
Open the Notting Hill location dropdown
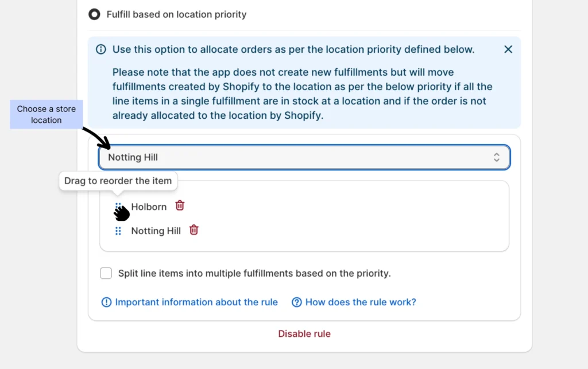[x=304, y=157]
